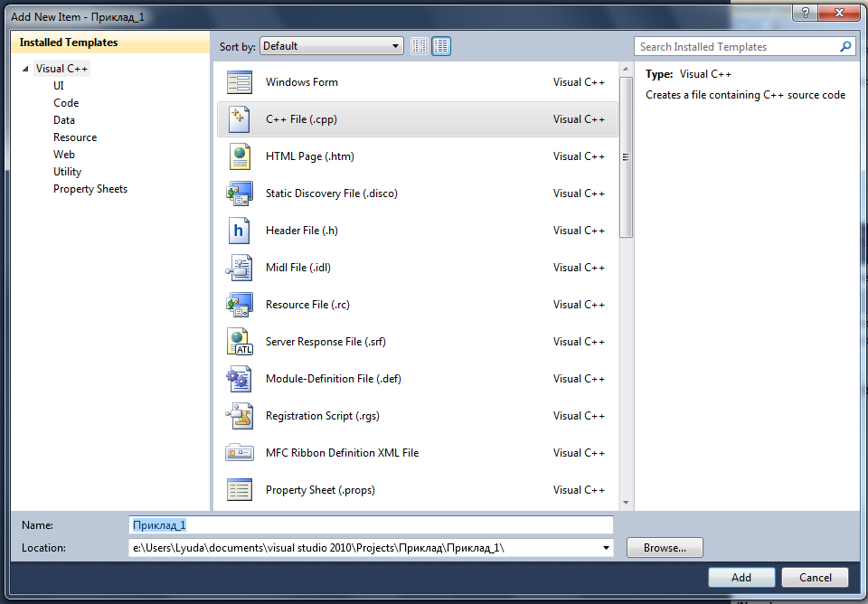868x604 pixels.
Task: Click the 'C++ File (.cpp)' label
Action: click(x=301, y=119)
